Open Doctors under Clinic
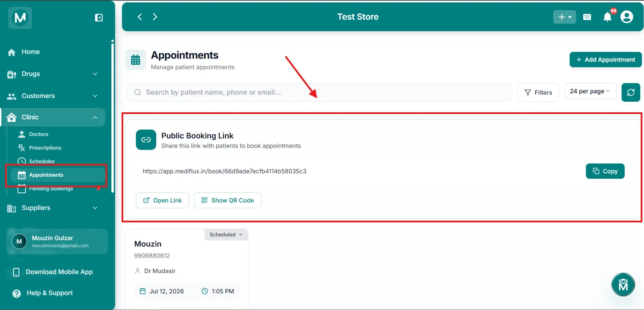 click(39, 134)
